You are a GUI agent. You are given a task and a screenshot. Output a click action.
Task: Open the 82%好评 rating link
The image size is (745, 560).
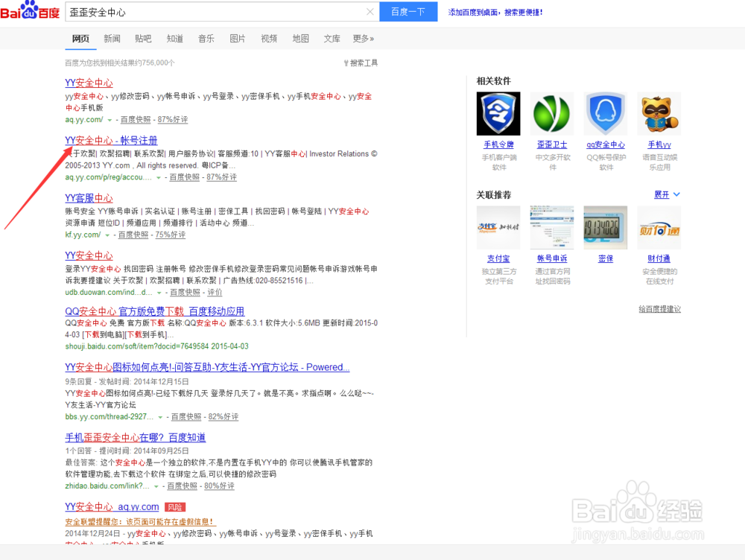tap(223, 416)
